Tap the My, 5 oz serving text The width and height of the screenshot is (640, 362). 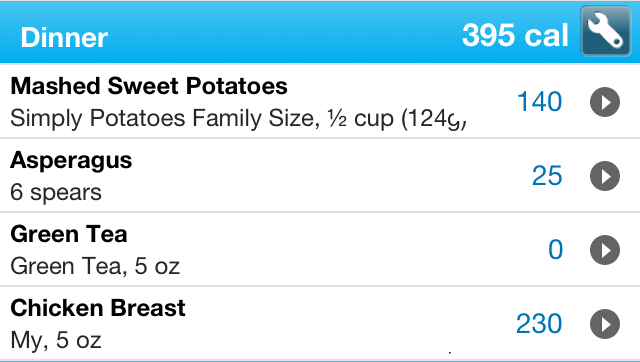[x=56, y=340]
